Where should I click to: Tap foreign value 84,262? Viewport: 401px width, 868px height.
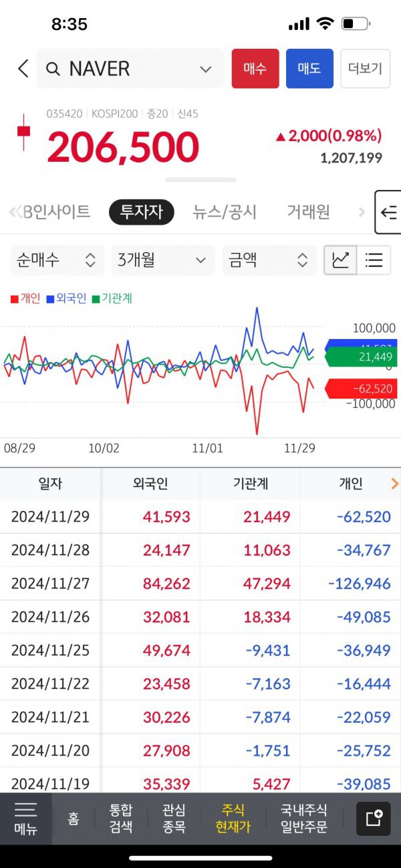pyautogui.click(x=166, y=583)
